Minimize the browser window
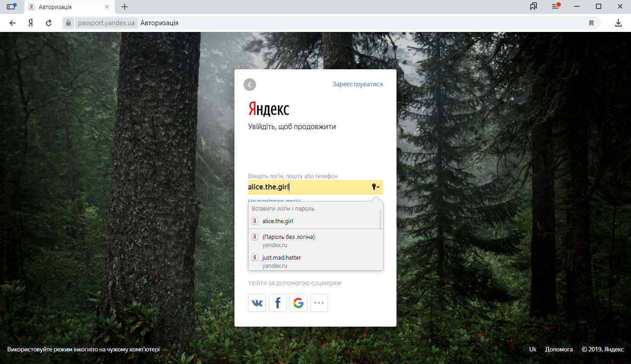Image resolution: width=631 pixels, height=364 pixels. (578, 6)
